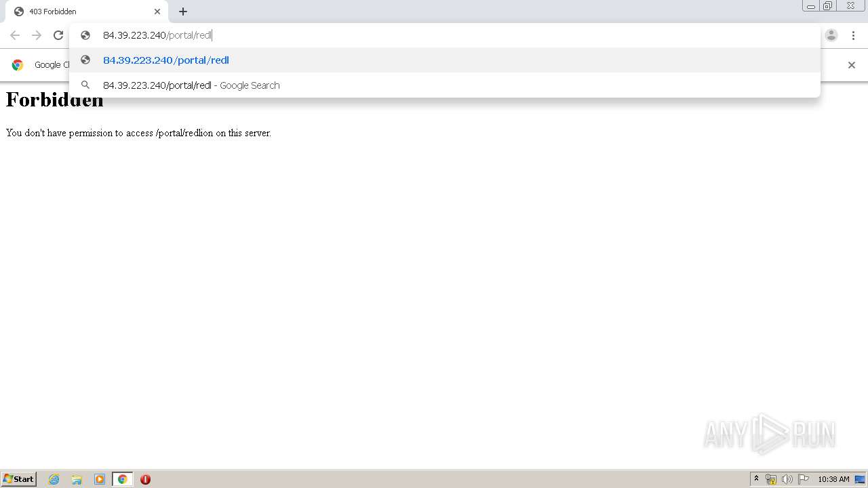
Task: Open the media player taskbar icon
Action: [x=100, y=479]
